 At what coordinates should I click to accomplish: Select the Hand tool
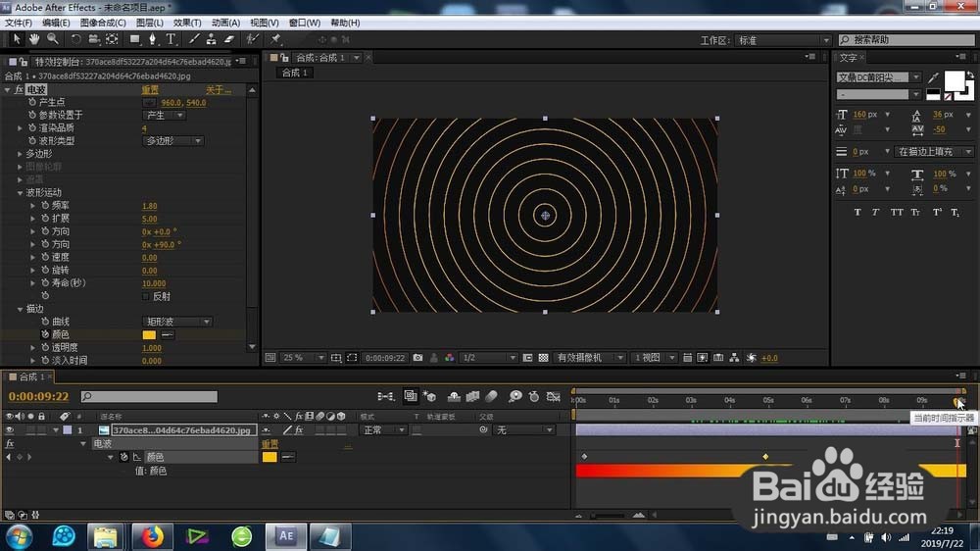tap(34, 39)
